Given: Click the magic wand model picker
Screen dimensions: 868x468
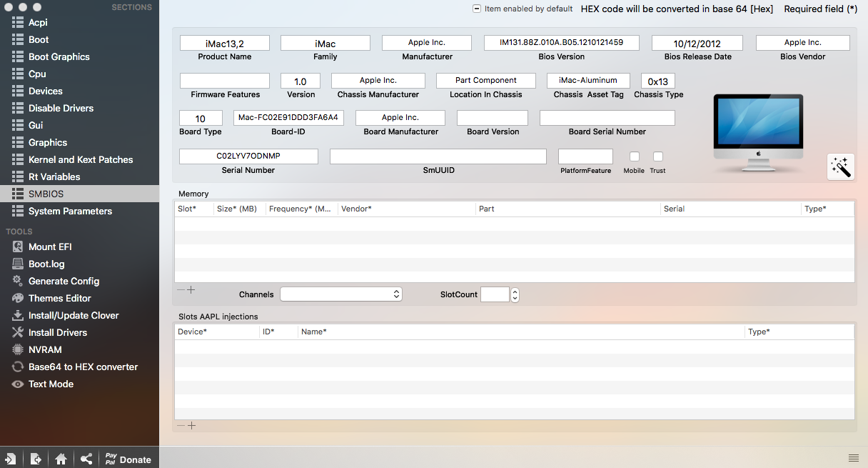Looking at the screenshot, I should (x=841, y=167).
